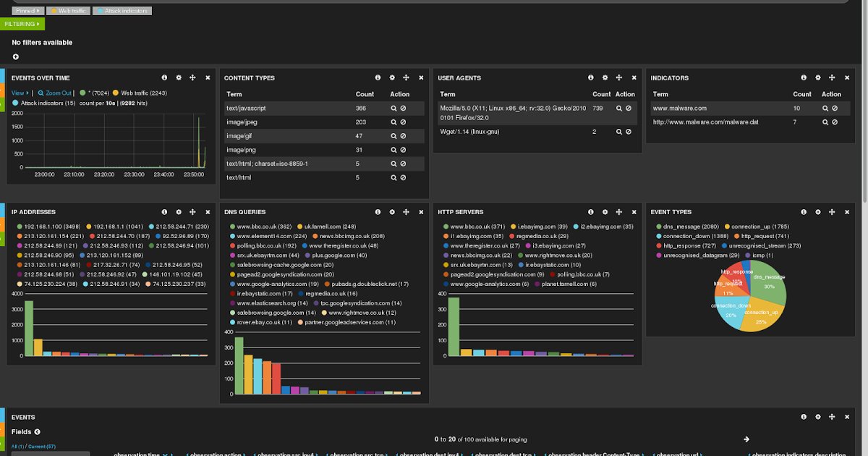The image size is (868, 456).
Task: Click http_request (741) event type legend
Action: point(761,236)
